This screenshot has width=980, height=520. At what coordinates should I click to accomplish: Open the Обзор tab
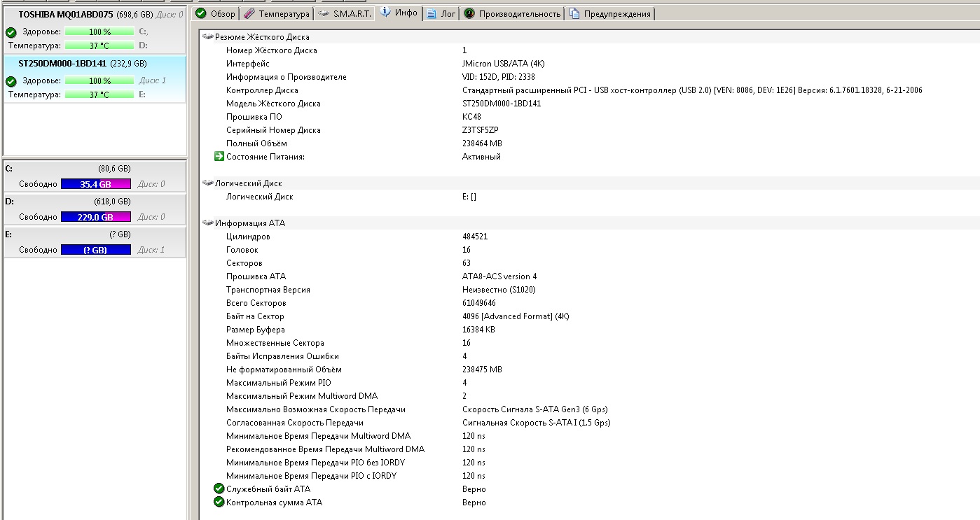point(216,14)
